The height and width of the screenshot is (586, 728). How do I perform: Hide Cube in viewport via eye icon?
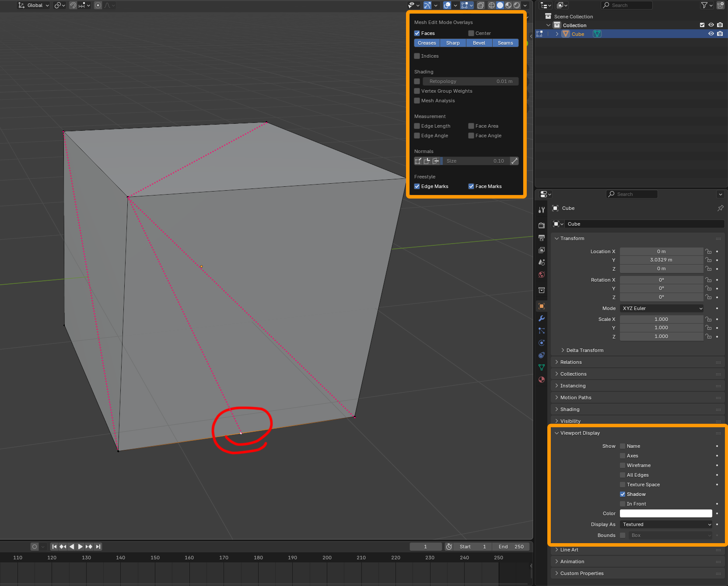[711, 34]
